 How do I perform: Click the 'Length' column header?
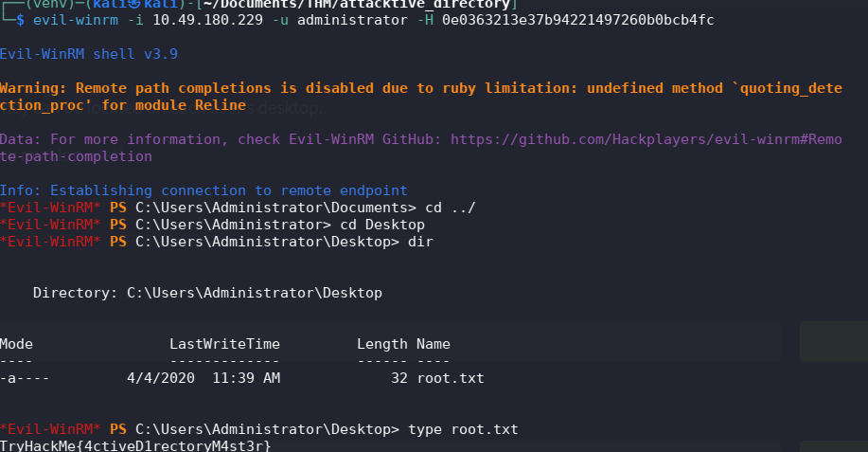tap(382, 344)
